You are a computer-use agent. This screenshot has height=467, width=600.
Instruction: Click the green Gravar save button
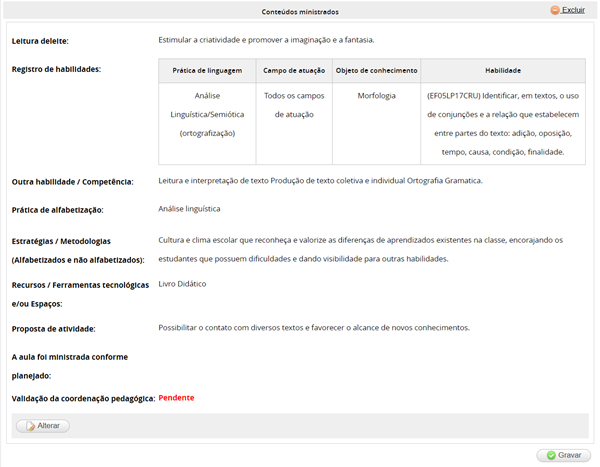(564, 455)
